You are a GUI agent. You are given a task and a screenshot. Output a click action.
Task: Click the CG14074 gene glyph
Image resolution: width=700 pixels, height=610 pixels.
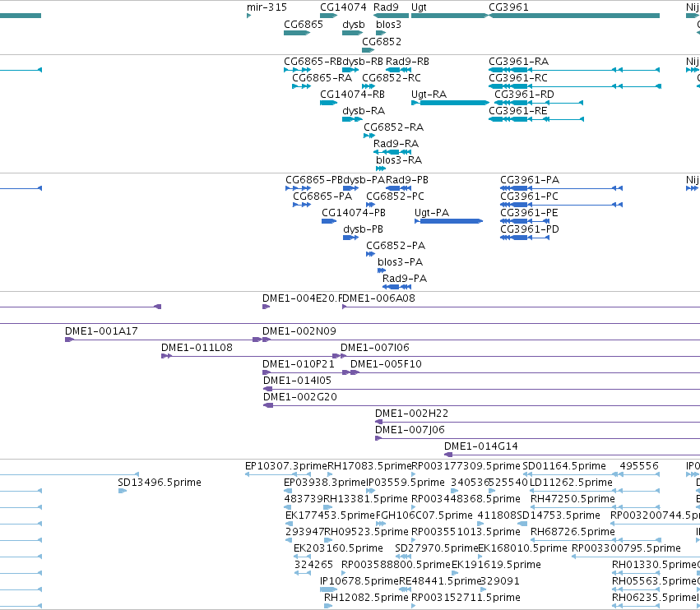coord(328,16)
